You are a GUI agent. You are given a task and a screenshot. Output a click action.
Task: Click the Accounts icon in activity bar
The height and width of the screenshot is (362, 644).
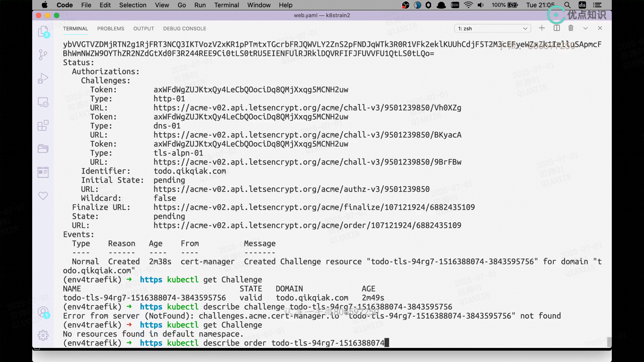[43, 312]
